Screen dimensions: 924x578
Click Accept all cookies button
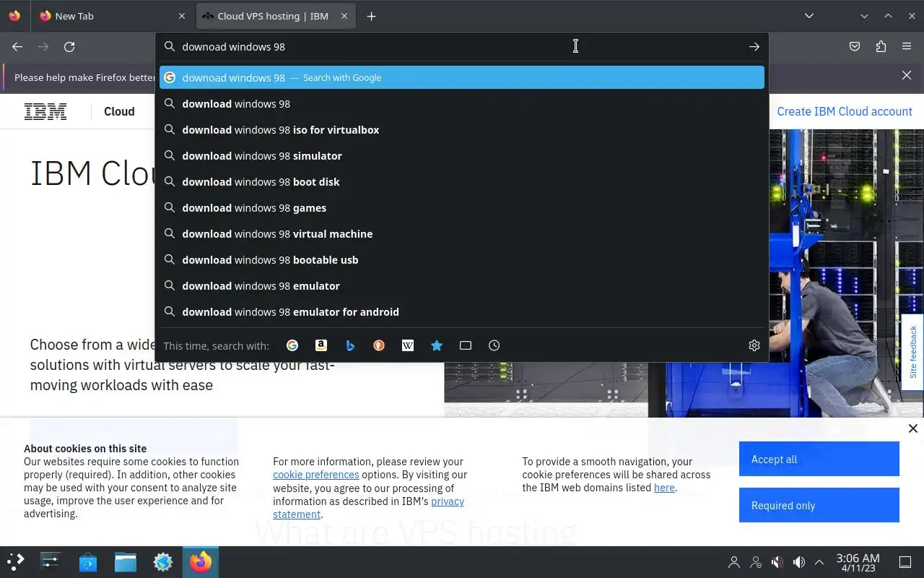pos(819,460)
